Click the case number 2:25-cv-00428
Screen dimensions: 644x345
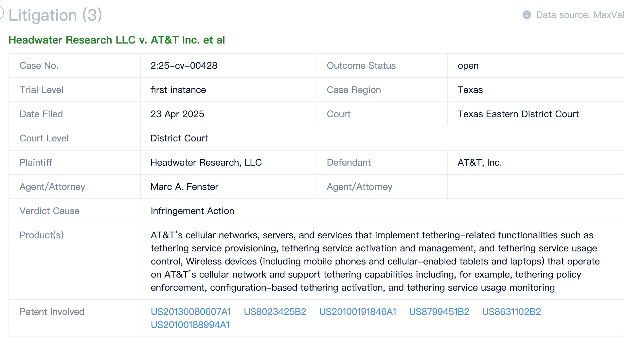tap(184, 65)
